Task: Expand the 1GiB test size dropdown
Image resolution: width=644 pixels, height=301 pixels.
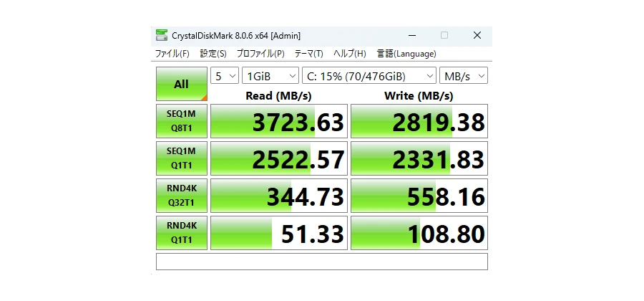Action: 270,76
